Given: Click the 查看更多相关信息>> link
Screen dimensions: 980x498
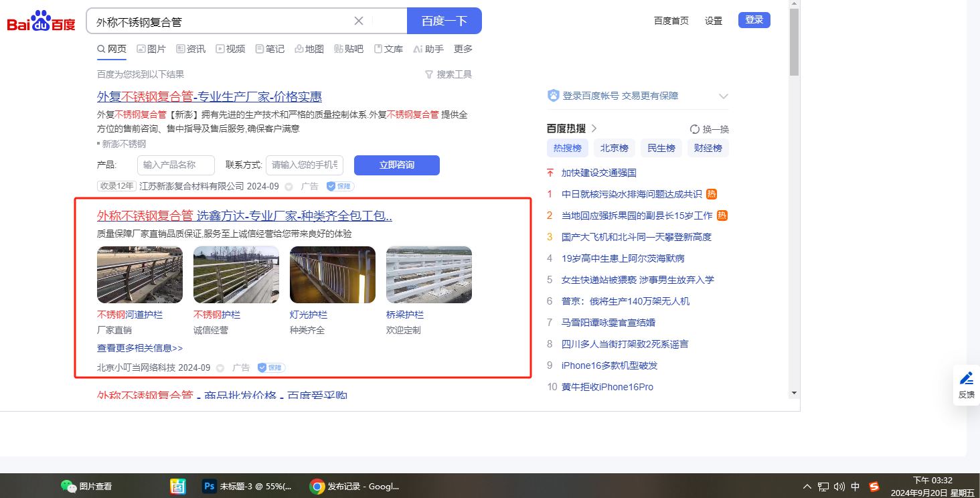Looking at the screenshot, I should (140, 348).
